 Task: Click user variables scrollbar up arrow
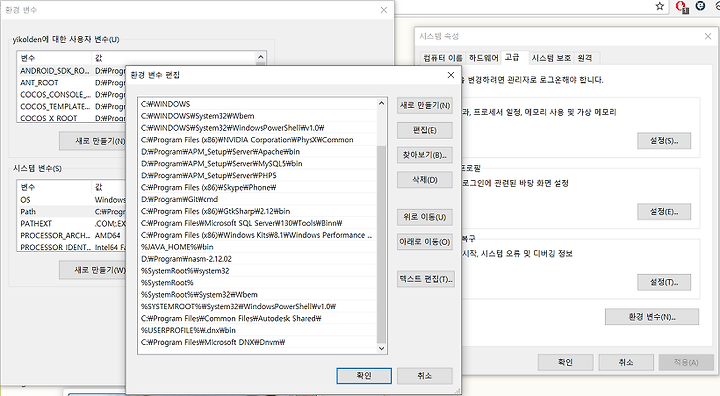tap(260, 57)
